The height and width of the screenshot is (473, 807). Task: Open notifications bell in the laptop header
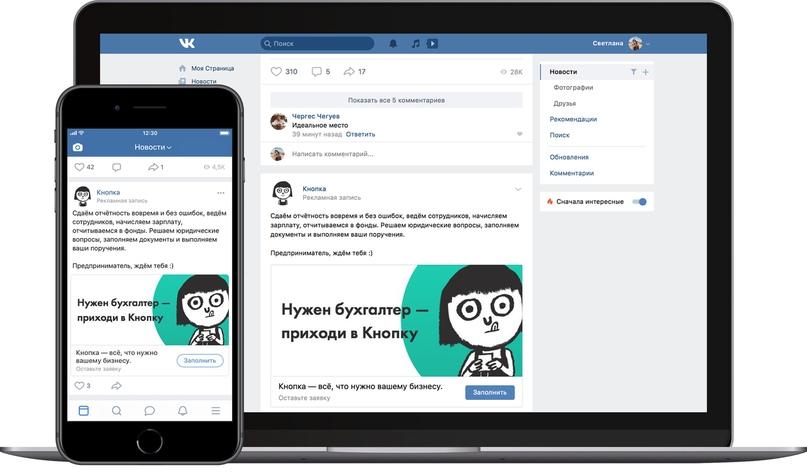pos(393,44)
